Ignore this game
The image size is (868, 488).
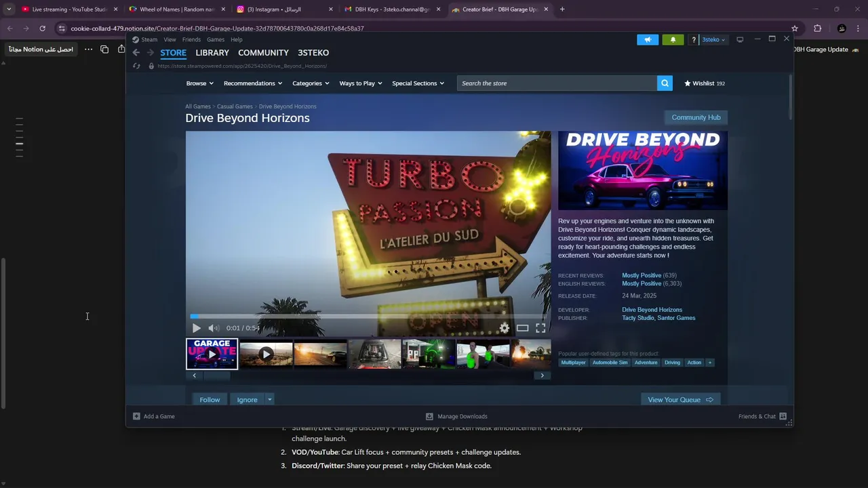247,400
